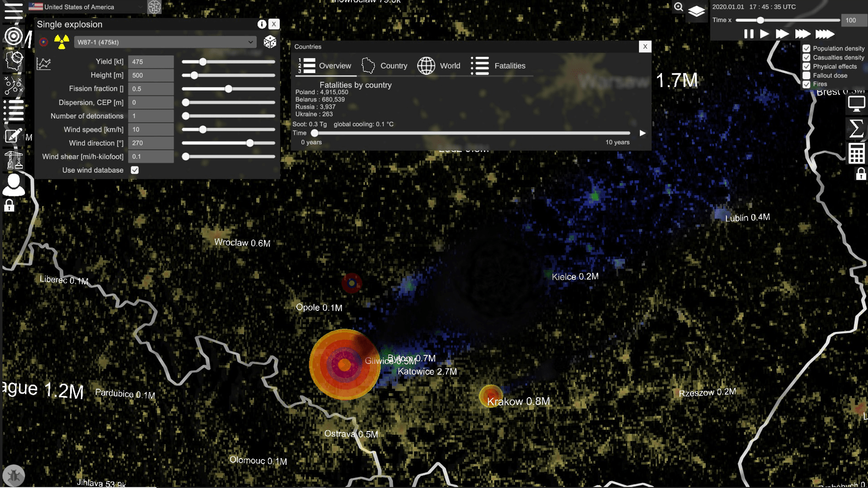Click the Number of detonations input field
The height and width of the screenshot is (488, 868).
click(x=151, y=116)
